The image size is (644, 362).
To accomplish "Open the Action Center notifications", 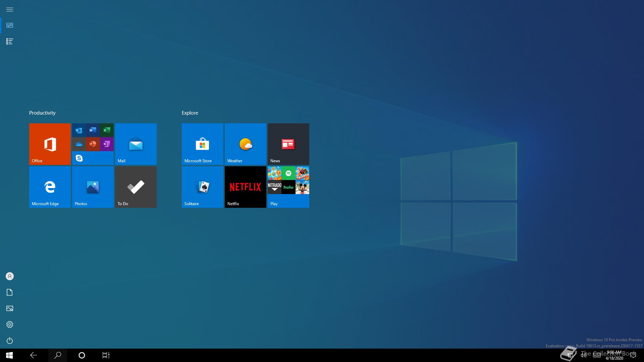I will [633, 355].
